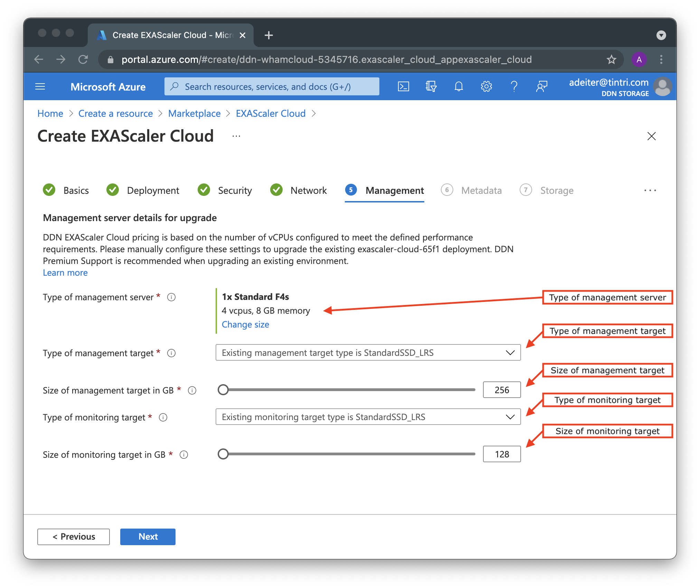Open the Learn more link
This screenshot has height=588, width=700.
pos(65,273)
